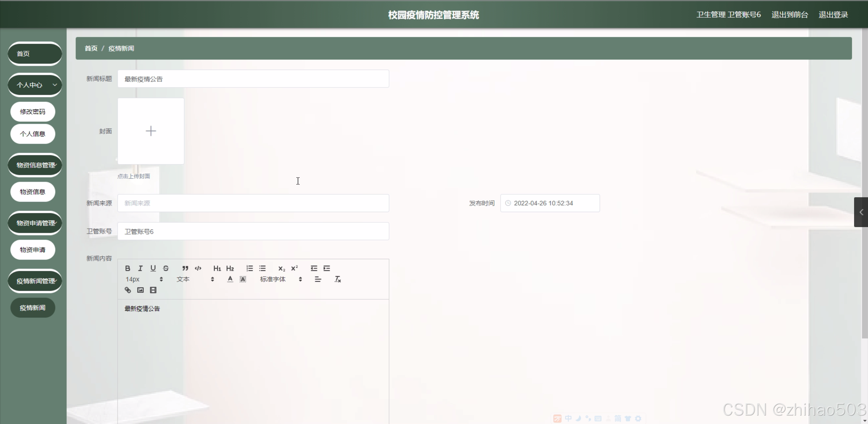Image resolution: width=868 pixels, height=424 pixels.
Task: Create an ordered numbered list
Action: (x=250, y=268)
